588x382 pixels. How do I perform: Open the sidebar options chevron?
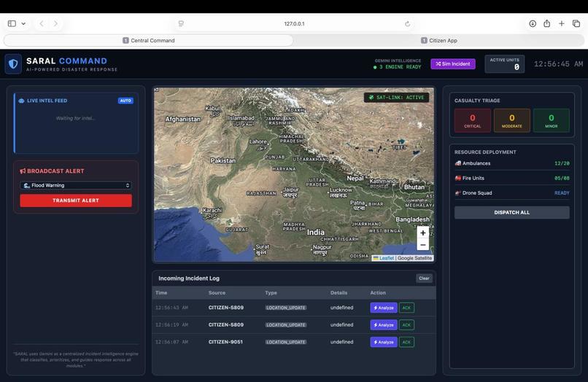(x=23, y=23)
